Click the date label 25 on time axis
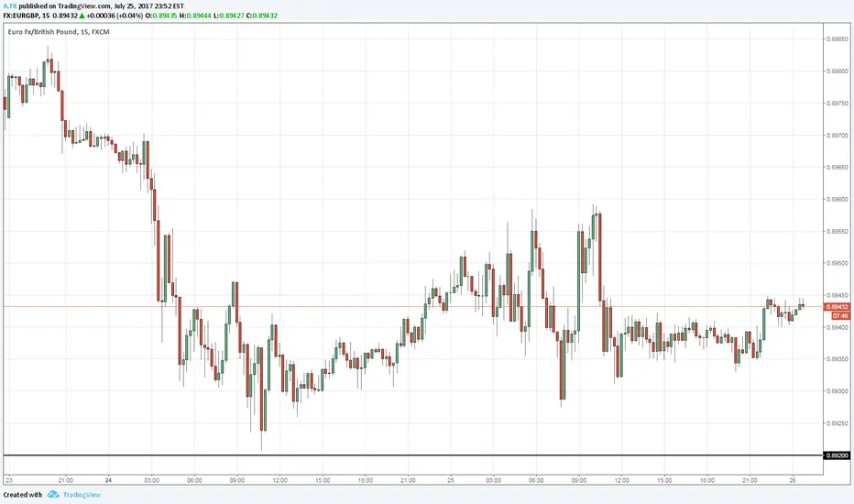 click(x=451, y=480)
